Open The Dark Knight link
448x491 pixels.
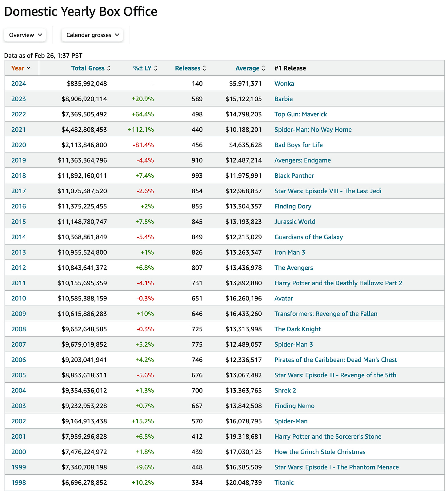(298, 329)
